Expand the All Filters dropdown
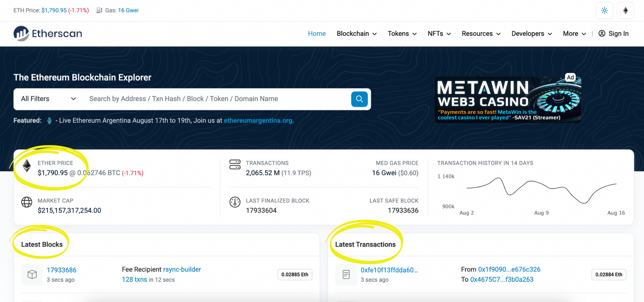Viewport: 644px width, 302px height. coord(47,99)
